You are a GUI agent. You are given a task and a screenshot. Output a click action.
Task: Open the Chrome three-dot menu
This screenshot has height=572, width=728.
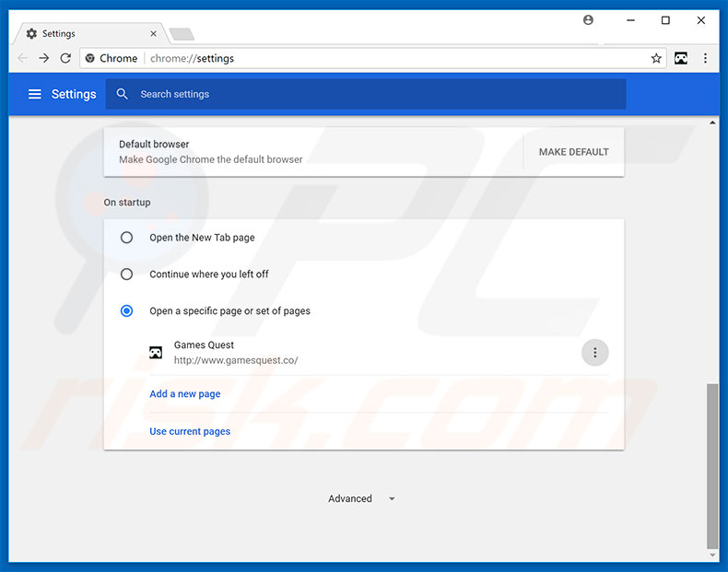click(705, 58)
